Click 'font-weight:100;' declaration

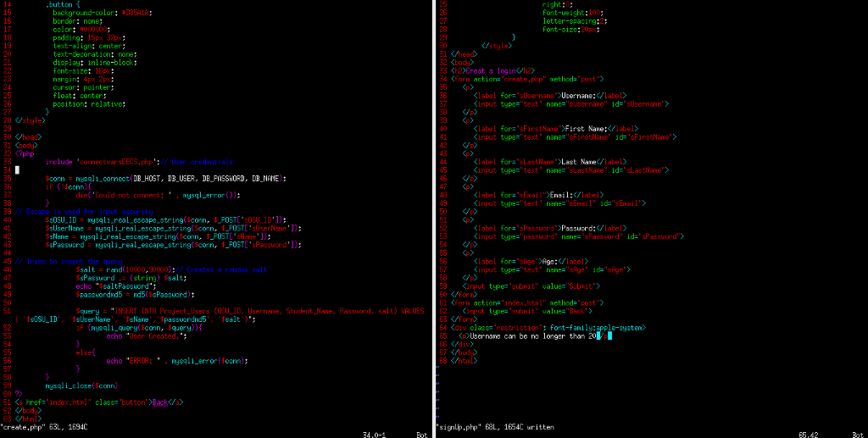tap(573, 13)
